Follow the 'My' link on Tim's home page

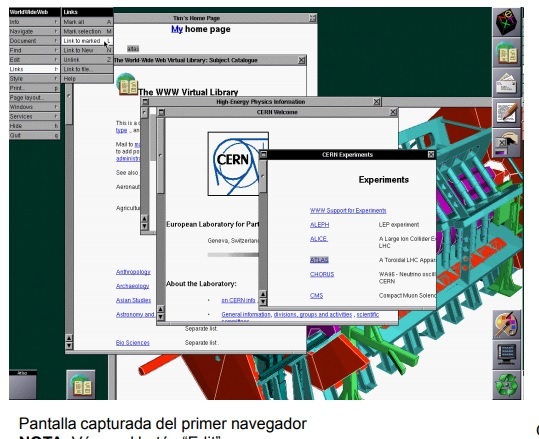(x=177, y=29)
